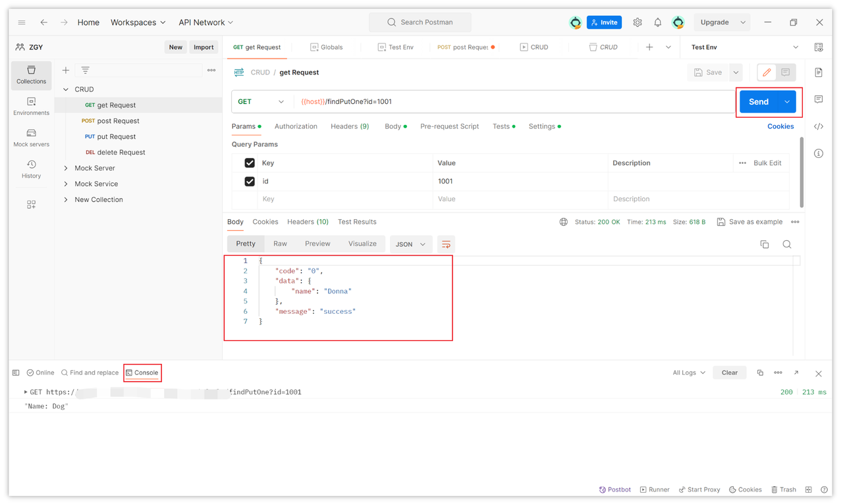Click Save as example

(749, 222)
